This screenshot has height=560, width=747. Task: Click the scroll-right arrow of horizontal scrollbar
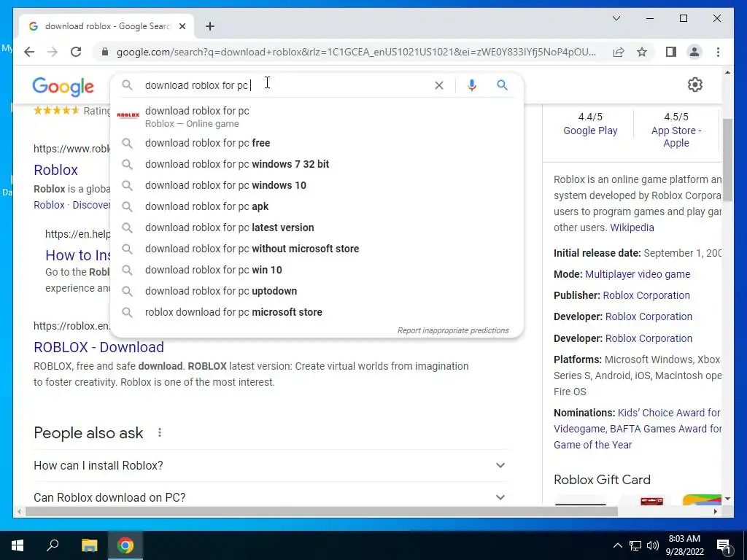[x=715, y=511]
